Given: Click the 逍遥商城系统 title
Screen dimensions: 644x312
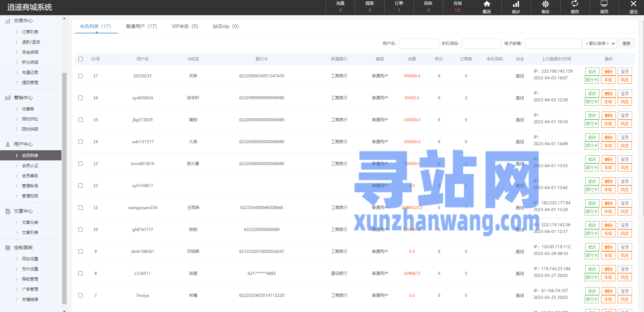Looking at the screenshot, I should click(30, 7).
